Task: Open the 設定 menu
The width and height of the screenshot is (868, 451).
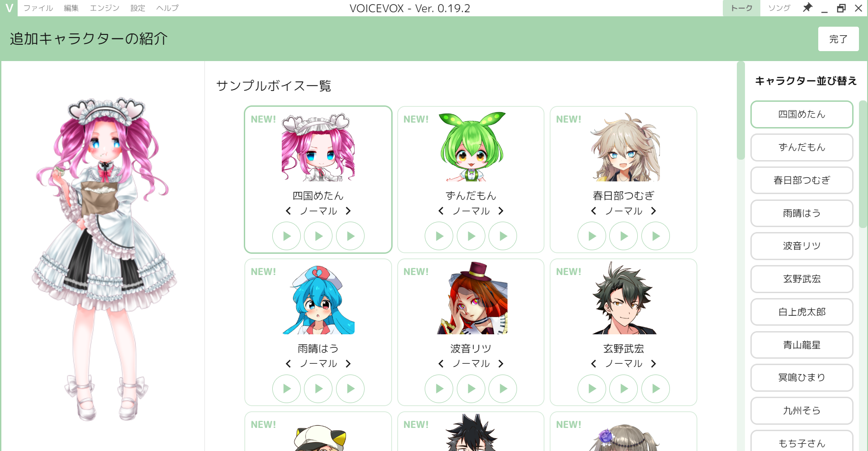Action: click(x=138, y=8)
